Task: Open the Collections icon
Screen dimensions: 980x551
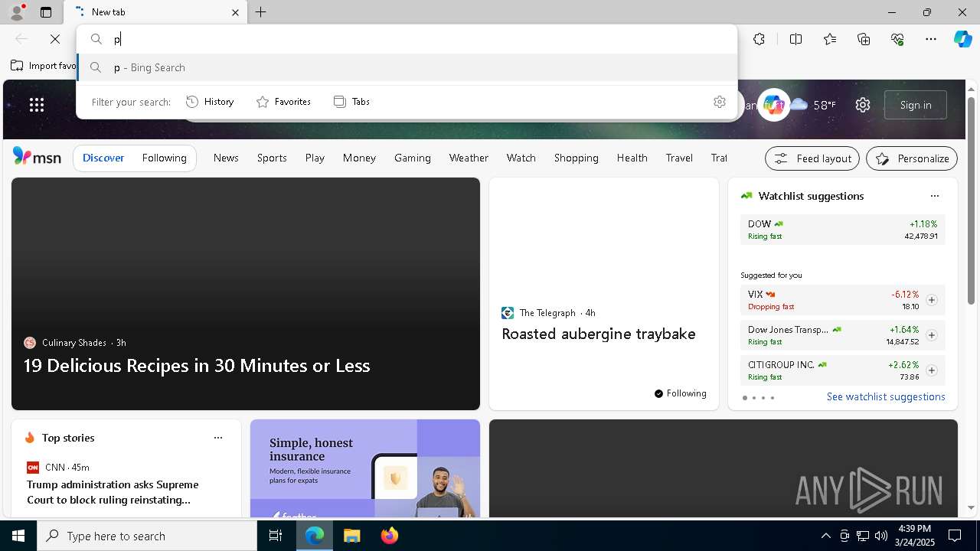Action: pos(864,39)
